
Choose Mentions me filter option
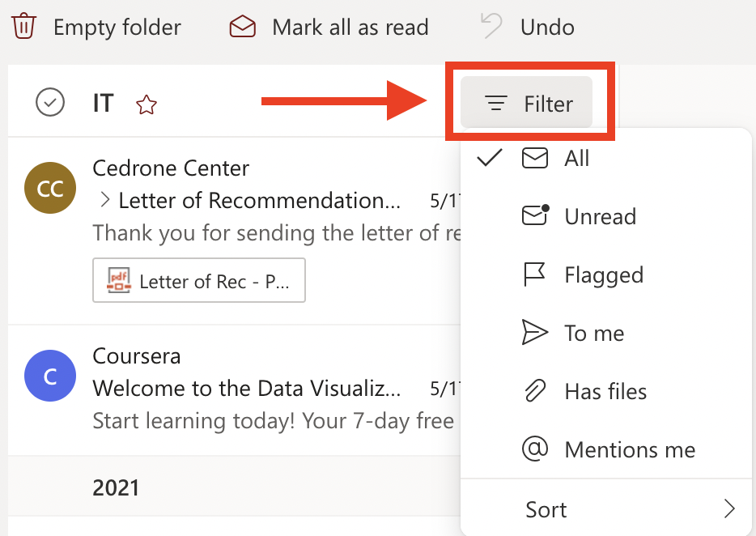click(630, 449)
